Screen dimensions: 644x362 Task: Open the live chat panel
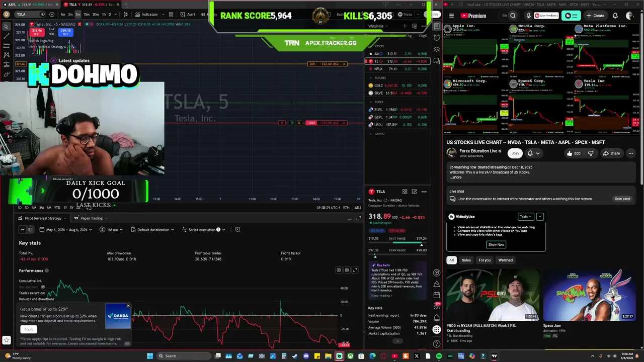pyautogui.click(x=622, y=199)
